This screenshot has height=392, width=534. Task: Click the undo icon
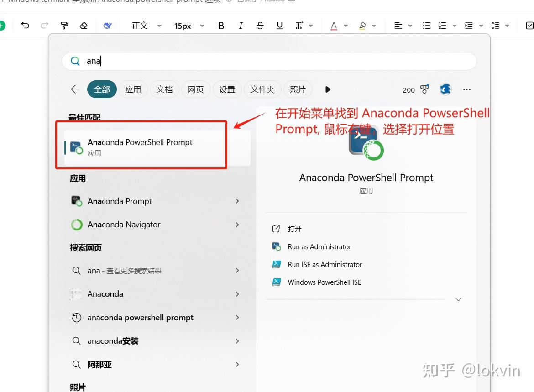(x=25, y=26)
